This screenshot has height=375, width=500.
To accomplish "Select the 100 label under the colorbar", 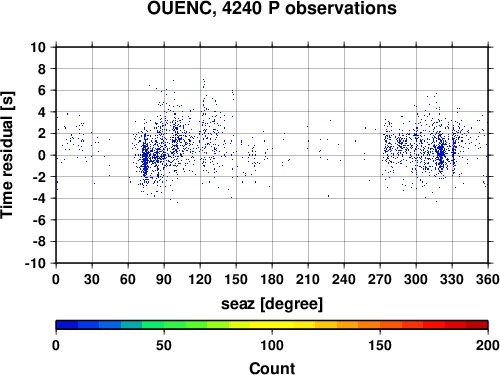I will 272,345.
